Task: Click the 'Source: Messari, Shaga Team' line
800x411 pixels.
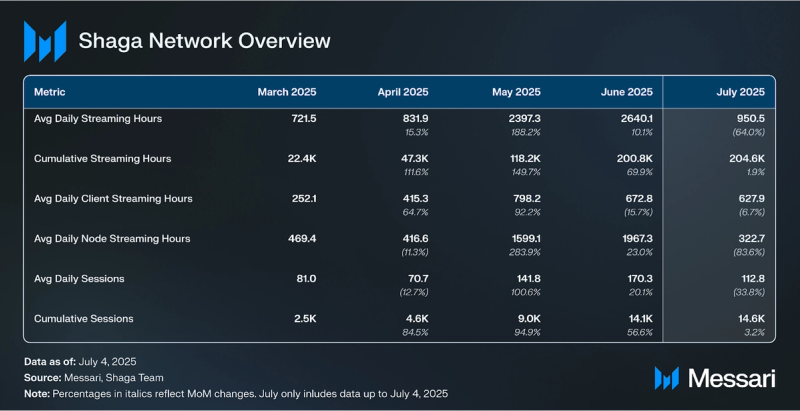Action: (x=94, y=378)
